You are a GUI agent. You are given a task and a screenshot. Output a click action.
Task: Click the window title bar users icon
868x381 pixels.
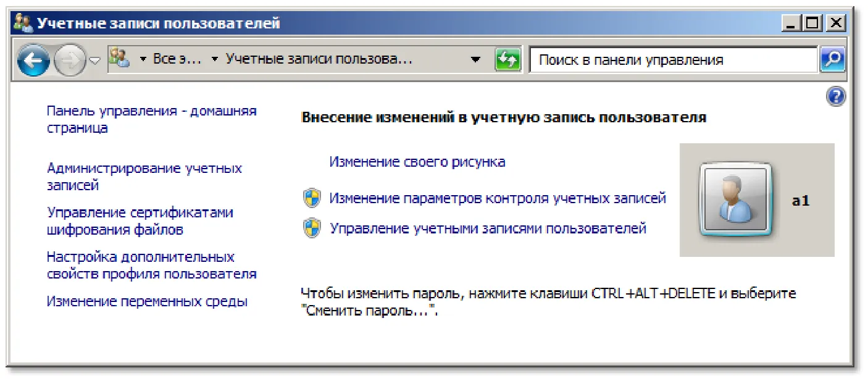(x=23, y=23)
